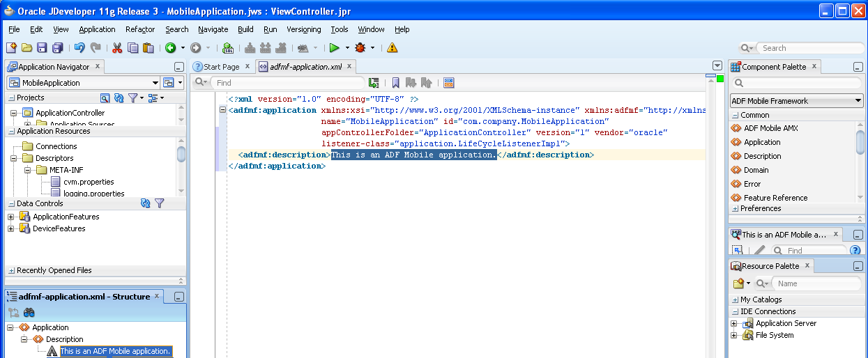Screen dimensions: 868x358
Task: Click the SQL worksheet toolbar icon
Action: [228, 48]
